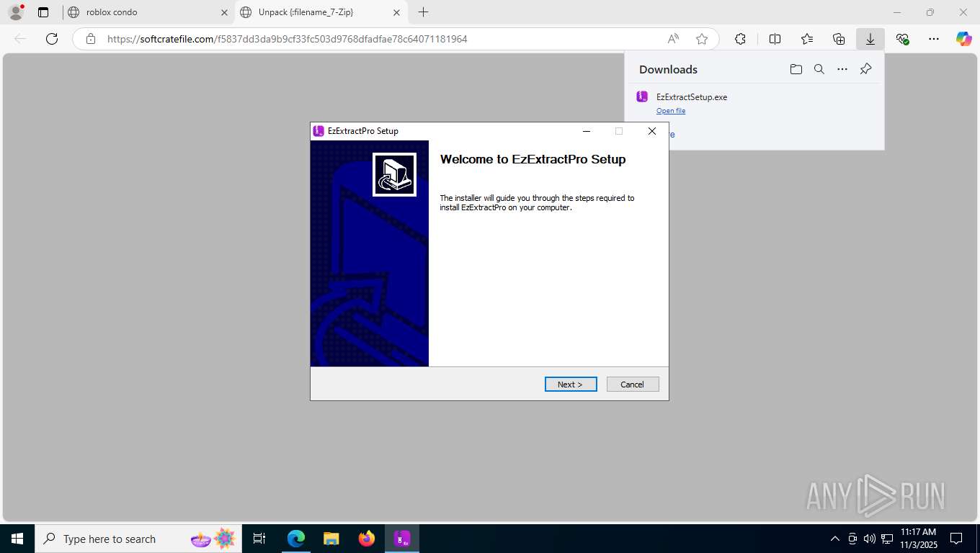Close the roblox condo tab

click(x=224, y=12)
